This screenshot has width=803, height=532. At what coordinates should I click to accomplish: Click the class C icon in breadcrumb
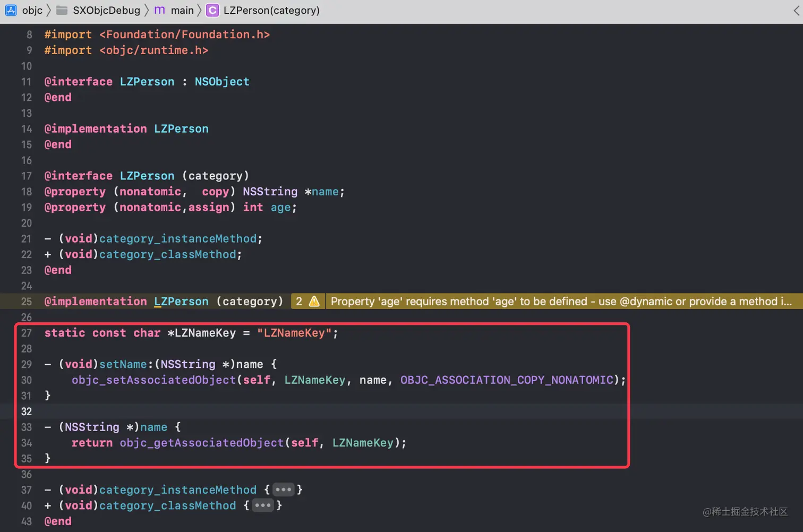(212, 10)
